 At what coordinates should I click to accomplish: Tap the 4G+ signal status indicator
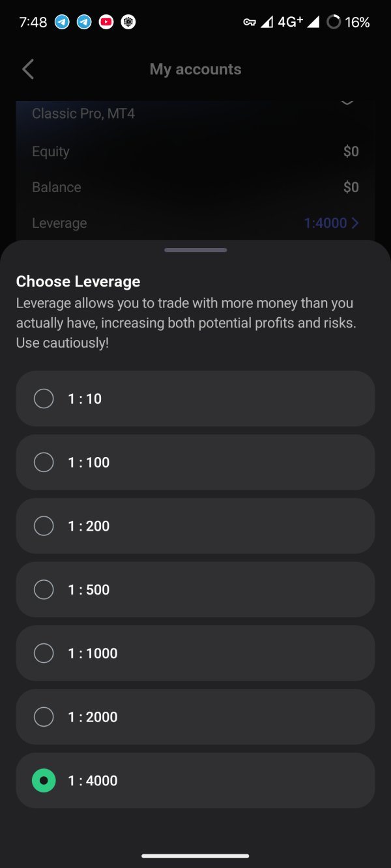290,22
